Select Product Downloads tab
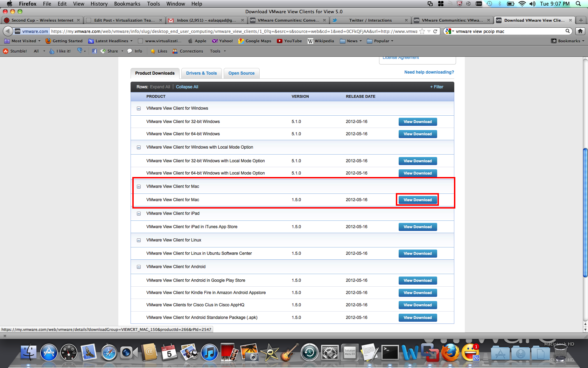This screenshot has height=368, width=588. pos(155,73)
